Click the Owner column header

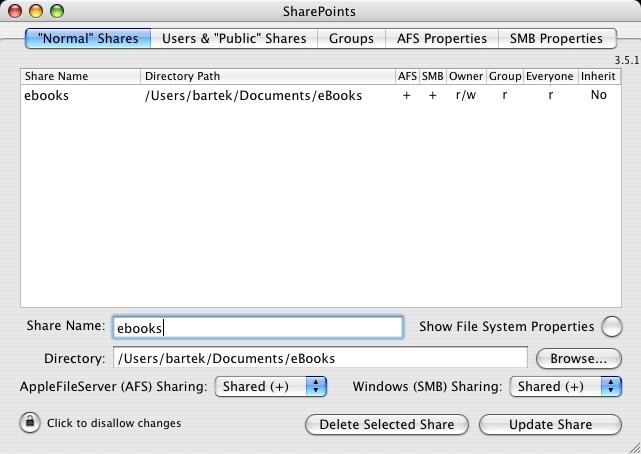(465, 76)
